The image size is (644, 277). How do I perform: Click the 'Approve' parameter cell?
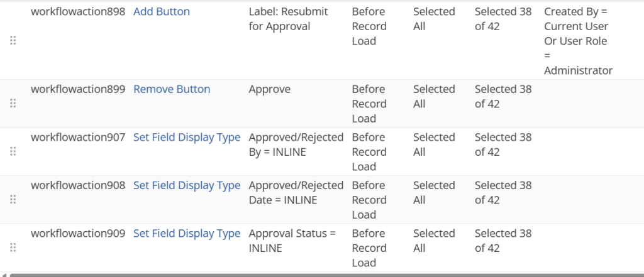(269, 89)
